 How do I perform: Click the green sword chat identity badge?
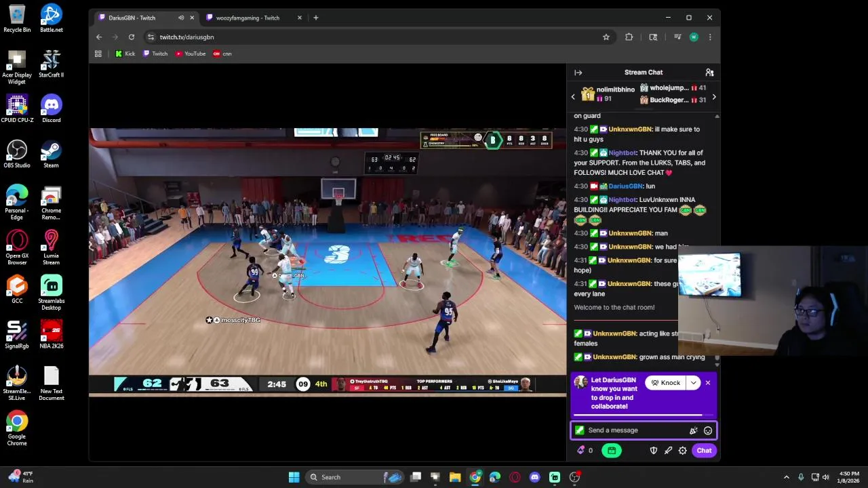click(x=579, y=430)
